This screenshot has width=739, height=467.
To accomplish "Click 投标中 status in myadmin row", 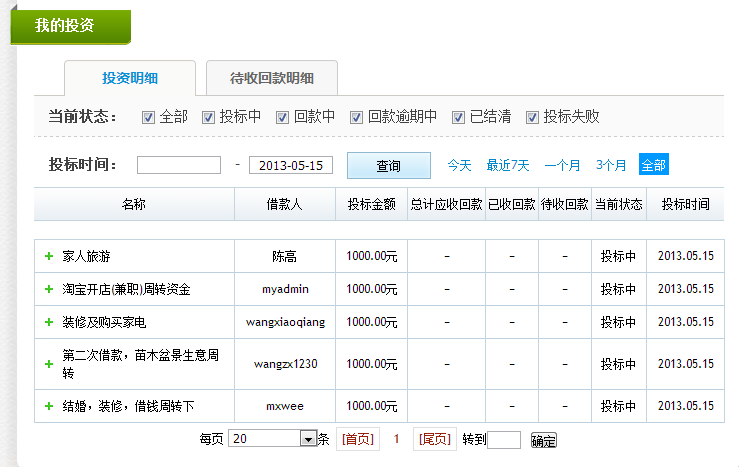I will pos(618,289).
